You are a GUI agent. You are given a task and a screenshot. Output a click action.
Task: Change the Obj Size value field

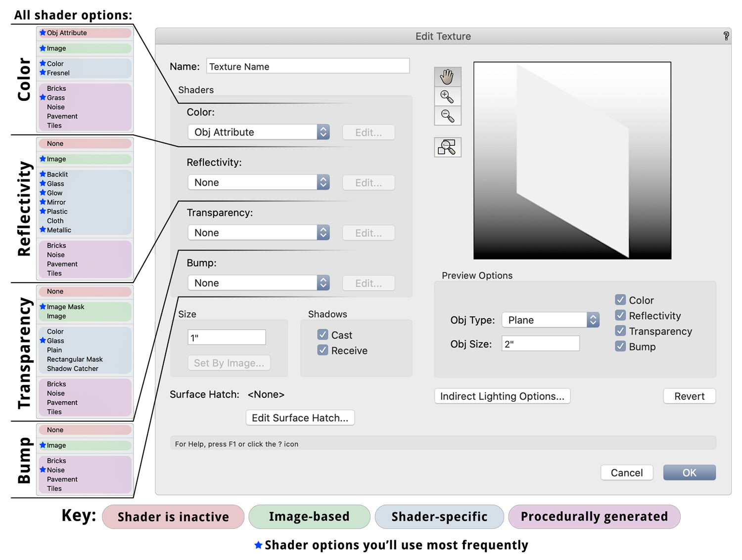(x=540, y=343)
